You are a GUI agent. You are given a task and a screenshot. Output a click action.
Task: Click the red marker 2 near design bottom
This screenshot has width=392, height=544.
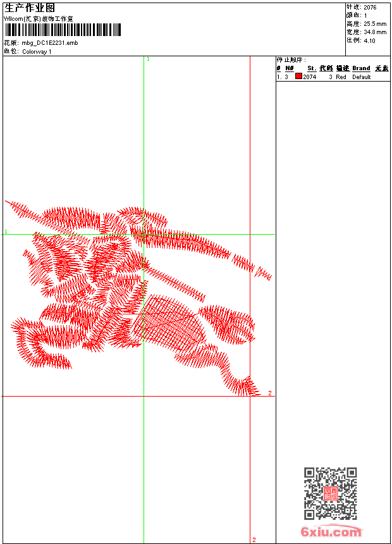coord(270,393)
